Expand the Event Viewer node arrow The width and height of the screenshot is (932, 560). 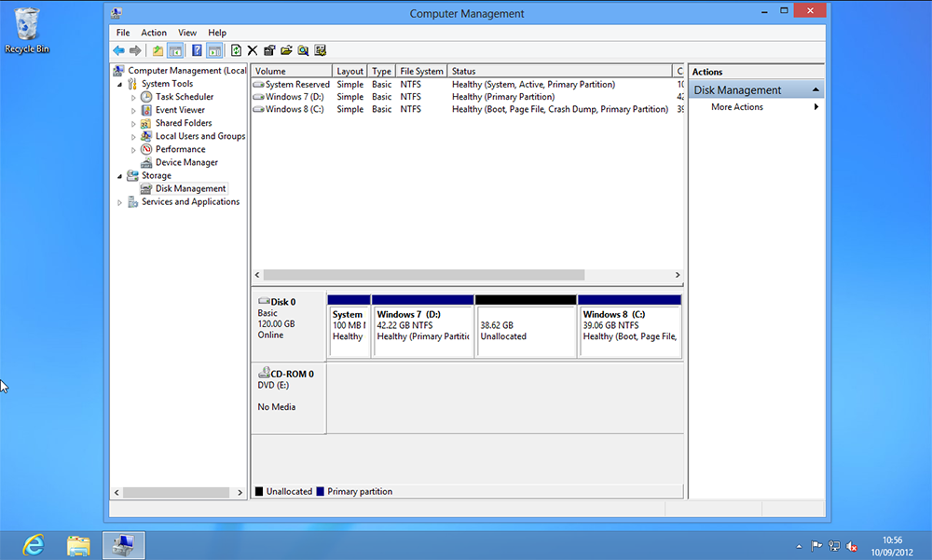[133, 111]
